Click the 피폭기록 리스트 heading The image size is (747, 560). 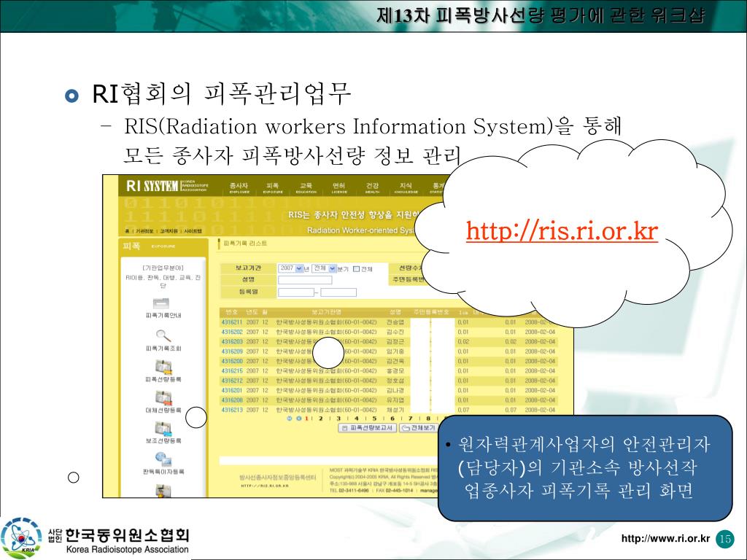tap(245, 244)
